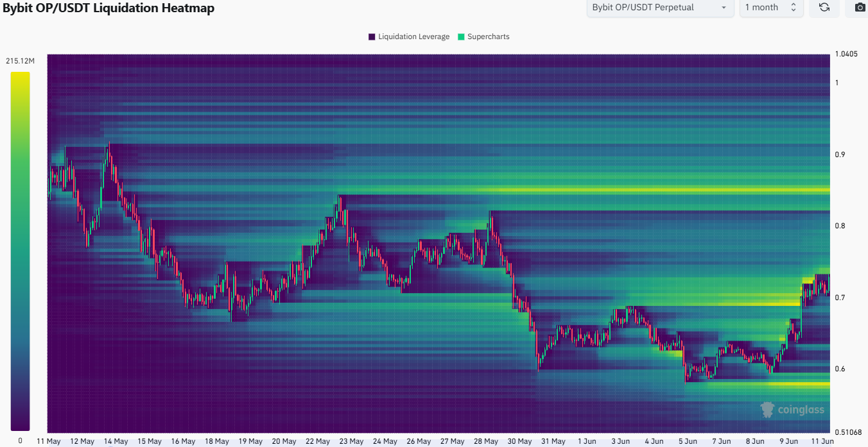
Task: Click the Bybit OP/USDT Liquidation Heatmap title
Action: pyautogui.click(x=108, y=8)
